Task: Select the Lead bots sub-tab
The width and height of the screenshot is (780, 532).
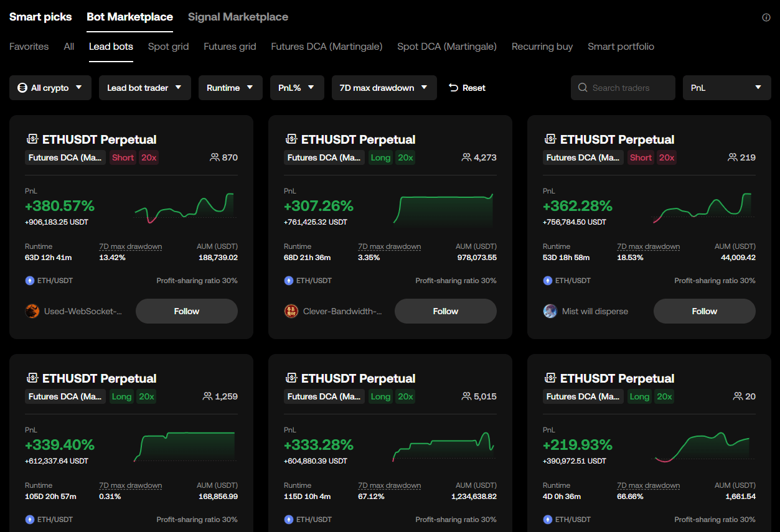Action: tap(111, 47)
